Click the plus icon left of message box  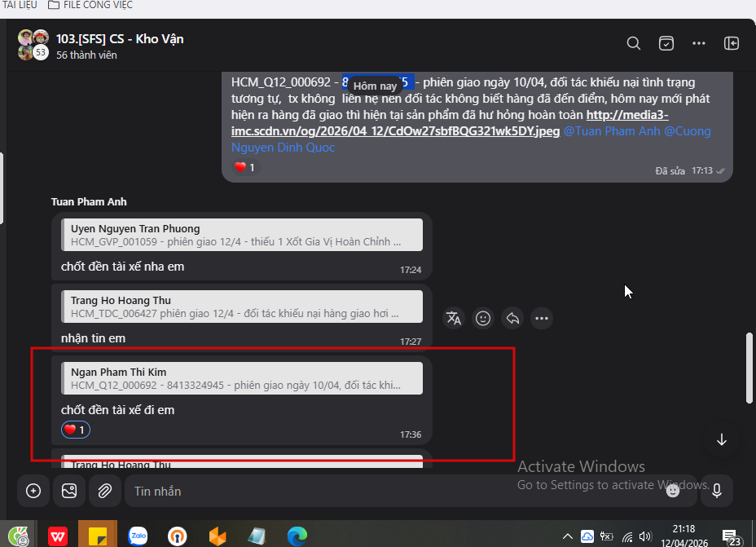(33, 491)
